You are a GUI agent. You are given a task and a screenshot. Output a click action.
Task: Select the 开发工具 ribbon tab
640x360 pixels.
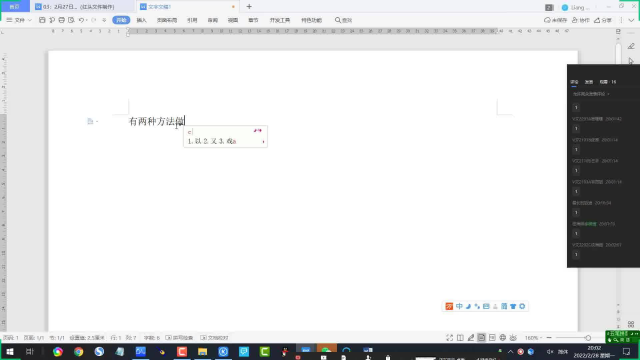click(280, 20)
